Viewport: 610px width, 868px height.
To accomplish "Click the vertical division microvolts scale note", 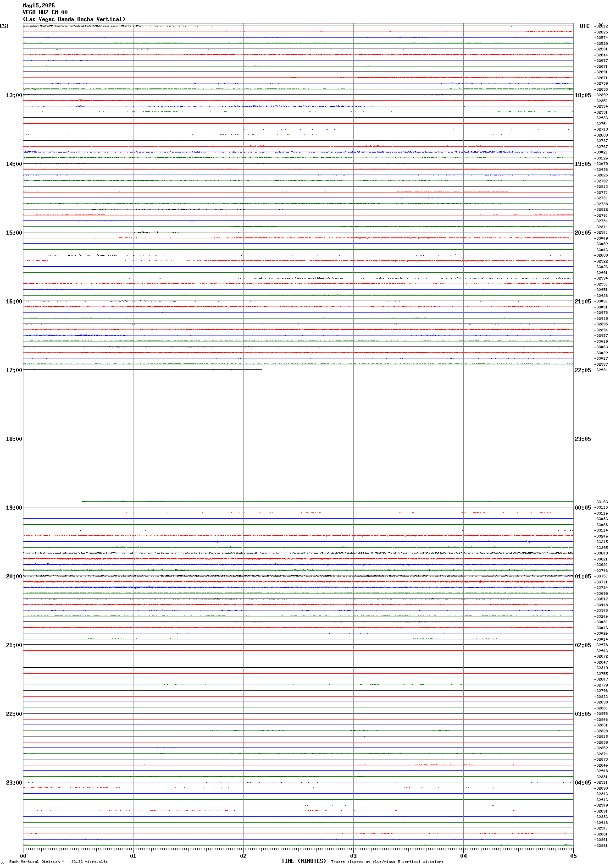I will [58, 862].
